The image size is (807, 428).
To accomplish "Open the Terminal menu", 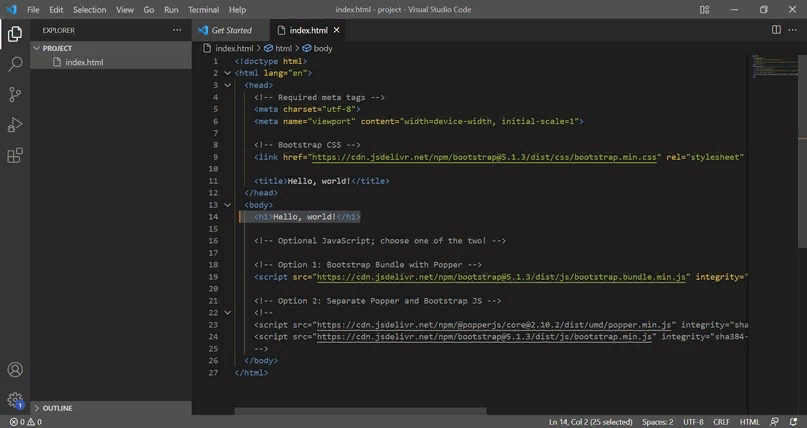I will click(x=203, y=9).
